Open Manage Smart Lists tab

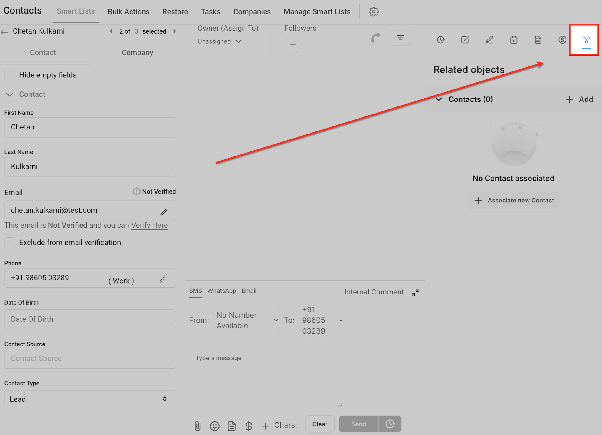point(317,12)
